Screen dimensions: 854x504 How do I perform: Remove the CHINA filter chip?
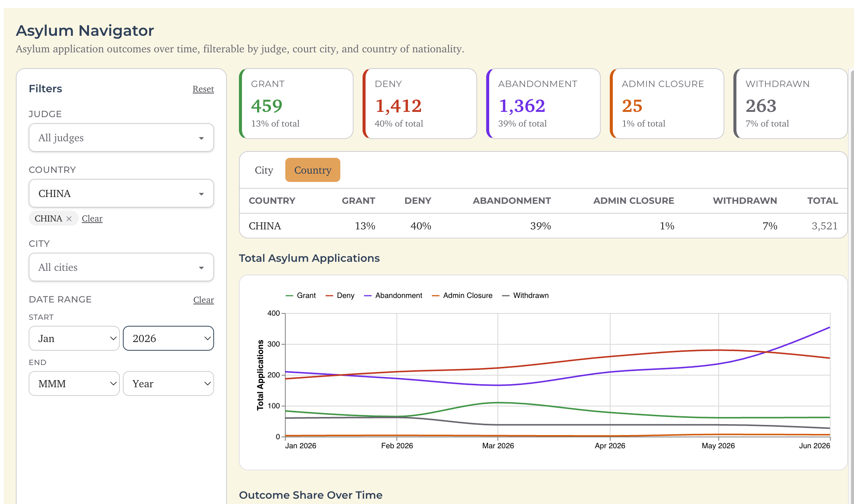(x=69, y=218)
